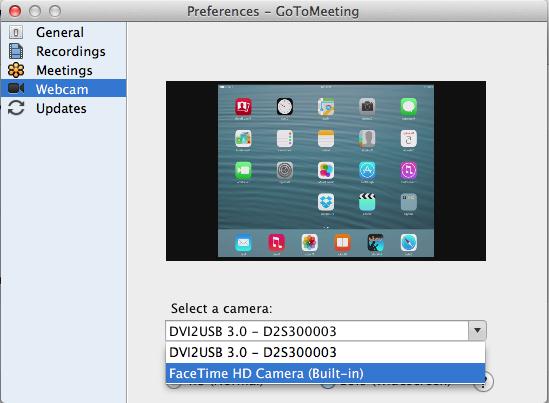Image resolution: width=549 pixels, height=403 pixels.
Task: Click the Recordings film-strip icon
Action: [x=16, y=51]
